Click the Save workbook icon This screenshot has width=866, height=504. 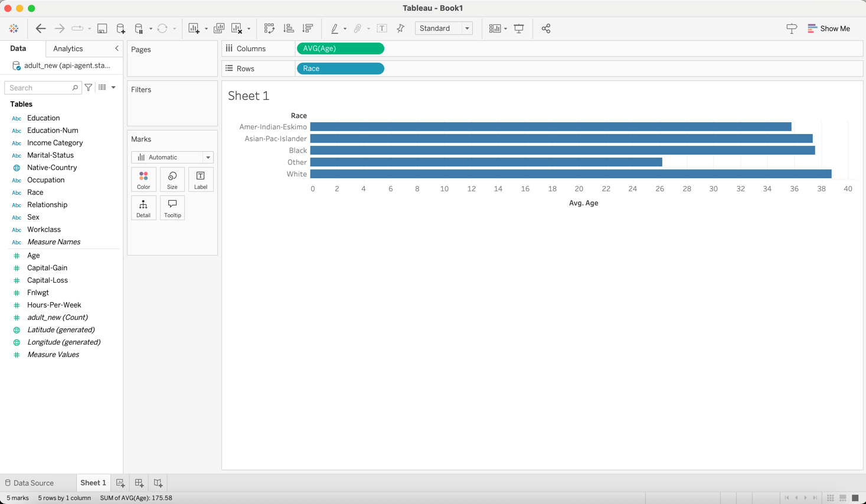102,28
